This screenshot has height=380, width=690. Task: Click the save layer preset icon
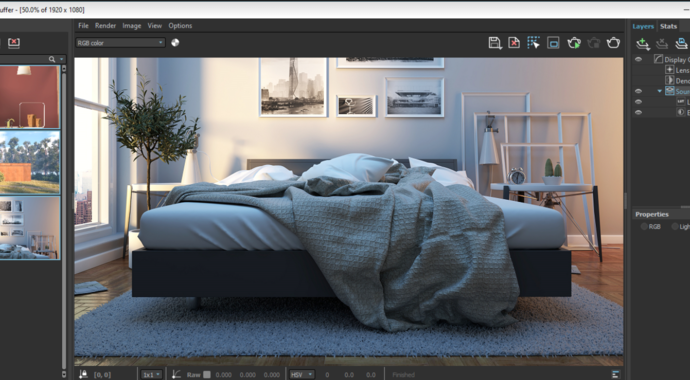click(682, 44)
